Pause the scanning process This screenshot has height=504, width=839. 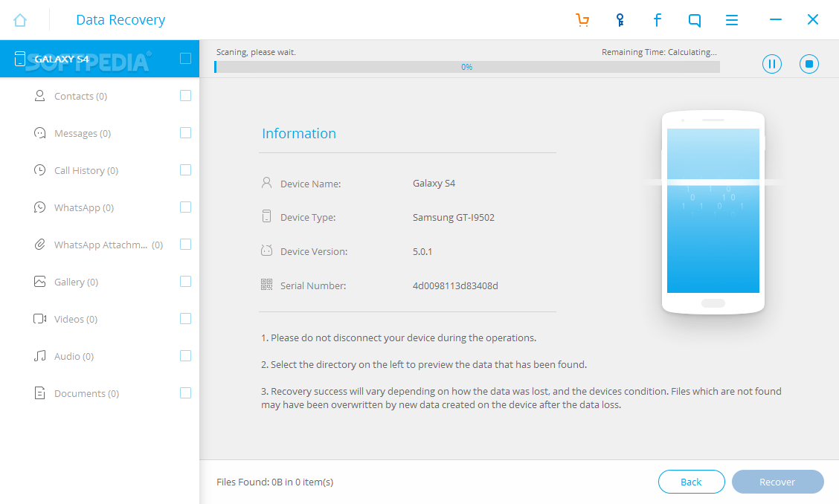pos(771,64)
